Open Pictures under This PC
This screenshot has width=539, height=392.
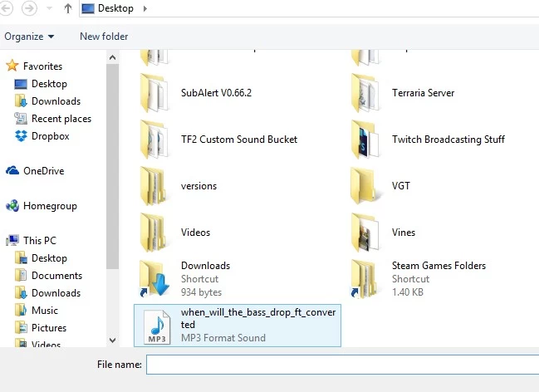point(49,328)
